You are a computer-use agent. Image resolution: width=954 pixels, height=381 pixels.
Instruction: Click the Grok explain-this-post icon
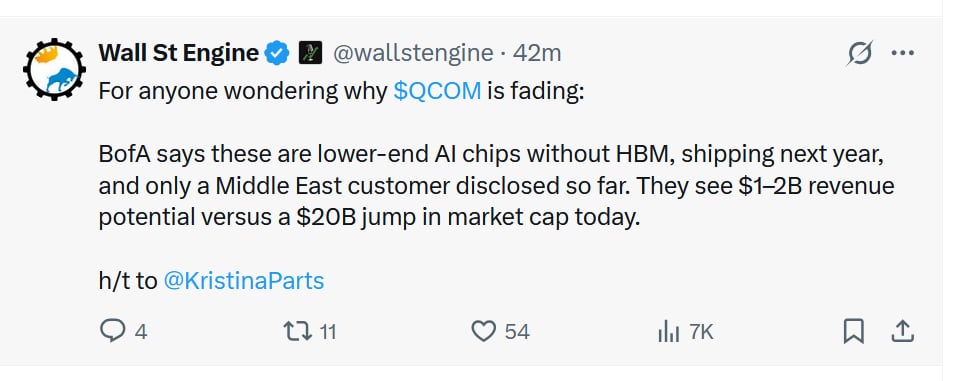click(860, 54)
